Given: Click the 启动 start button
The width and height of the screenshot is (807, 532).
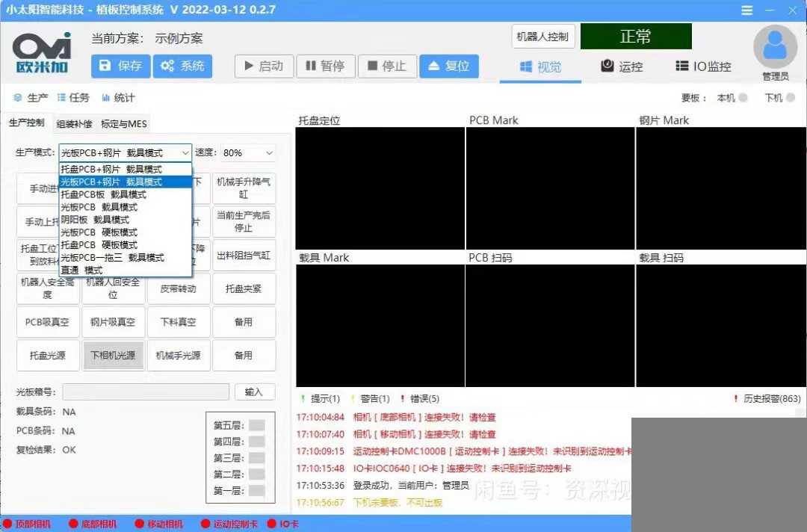Looking at the screenshot, I should [x=264, y=66].
